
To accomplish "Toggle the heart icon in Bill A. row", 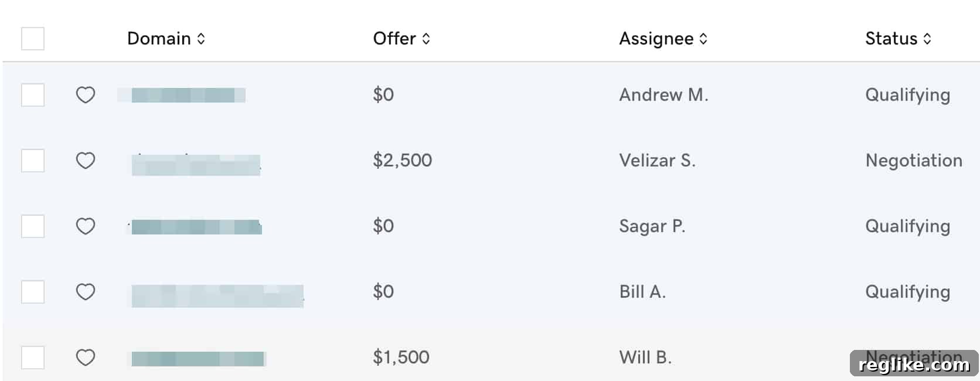I will tap(86, 292).
